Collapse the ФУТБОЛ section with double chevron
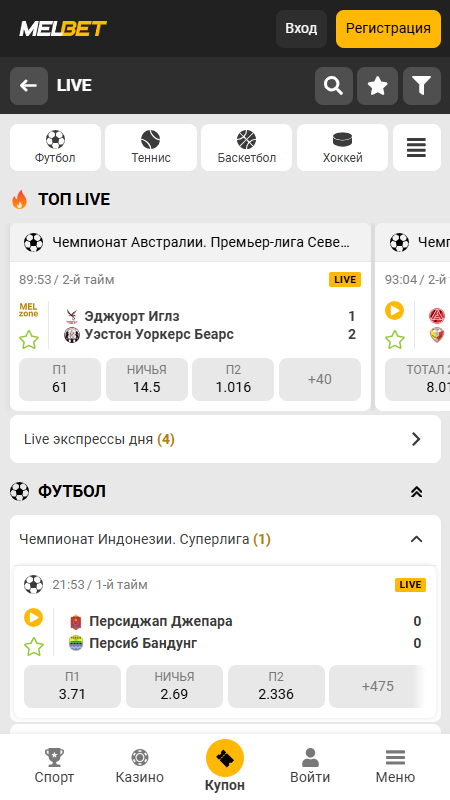This screenshot has width=450, height=800. pyautogui.click(x=416, y=492)
